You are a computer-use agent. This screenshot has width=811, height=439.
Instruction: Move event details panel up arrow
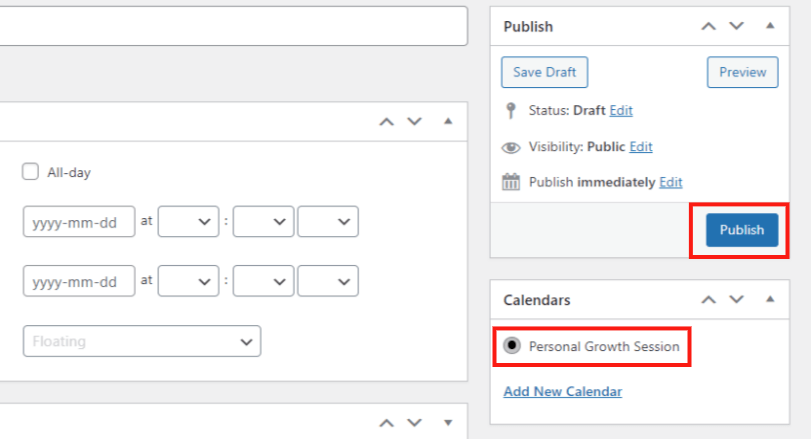click(386, 122)
